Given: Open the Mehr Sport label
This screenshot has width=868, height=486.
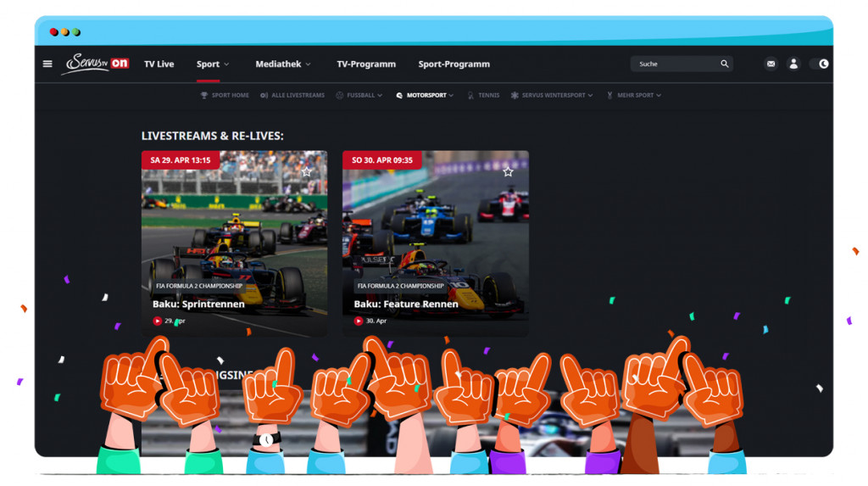Looking at the screenshot, I should click(x=636, y=95).
